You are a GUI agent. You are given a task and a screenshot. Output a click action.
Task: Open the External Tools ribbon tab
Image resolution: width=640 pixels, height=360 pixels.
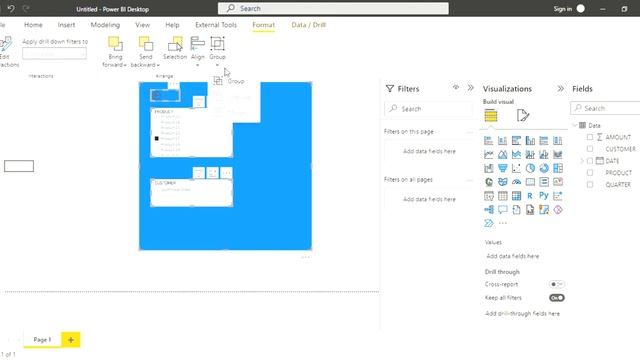(216, 25)
